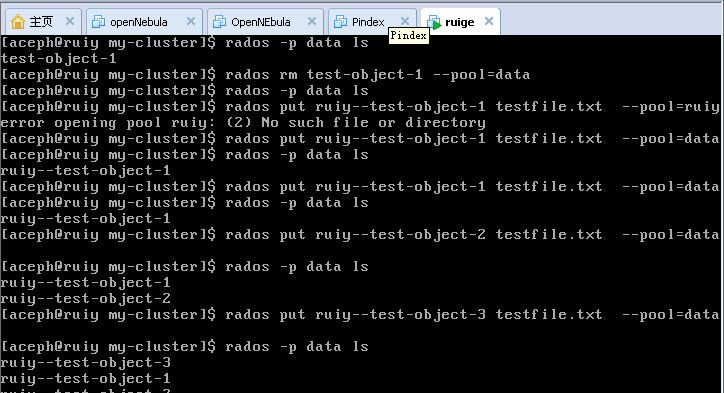
Task: Close the openNebula tab
Action: [191, 21]
